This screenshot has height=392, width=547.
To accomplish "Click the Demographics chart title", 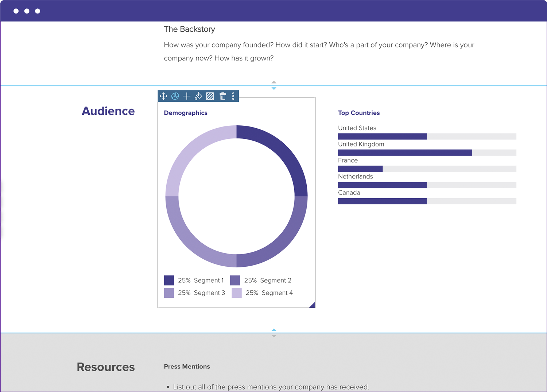I will [x=186, y=113].
